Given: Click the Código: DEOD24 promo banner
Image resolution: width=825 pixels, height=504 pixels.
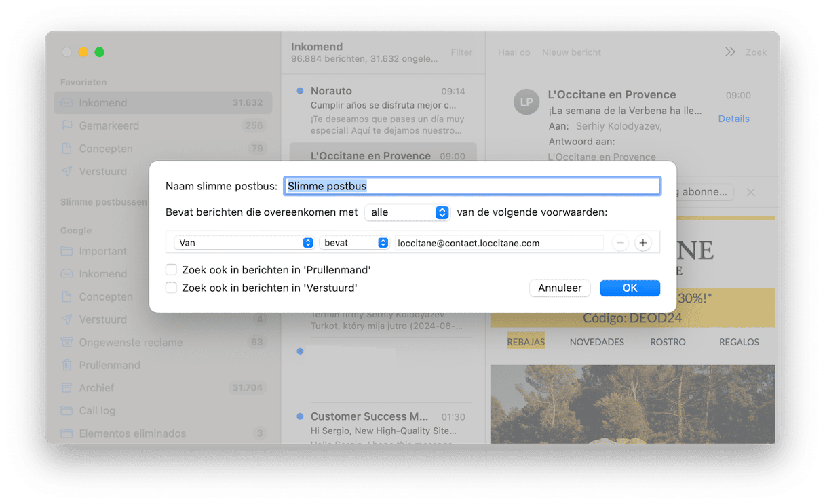Looking at the screenshot, I should click(632, 317).
